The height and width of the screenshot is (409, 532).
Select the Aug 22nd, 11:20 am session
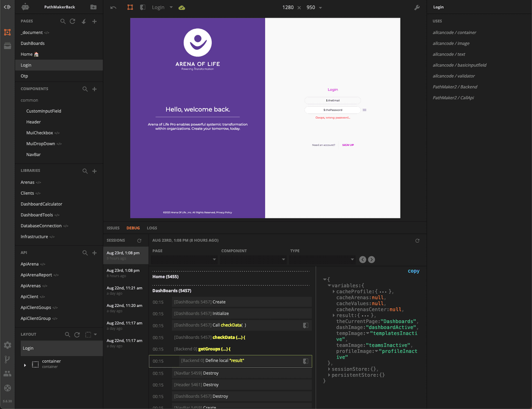[126, 308]
